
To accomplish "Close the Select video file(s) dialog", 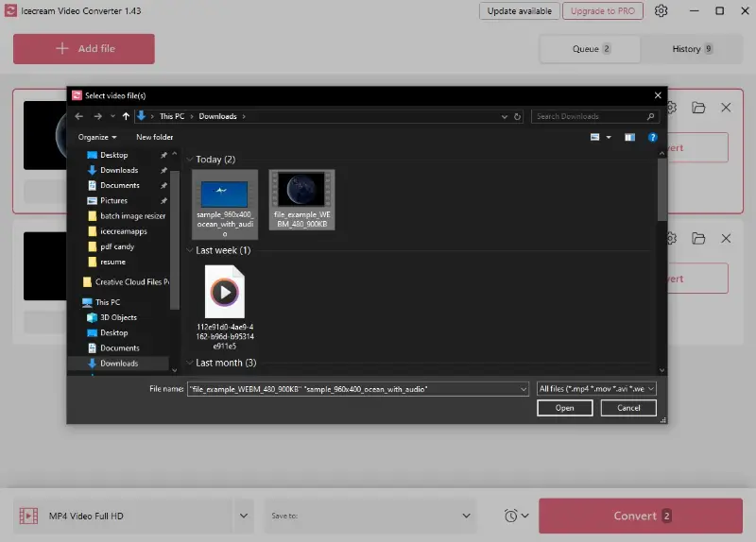I will pyautogui.click(x=658, y=95).
